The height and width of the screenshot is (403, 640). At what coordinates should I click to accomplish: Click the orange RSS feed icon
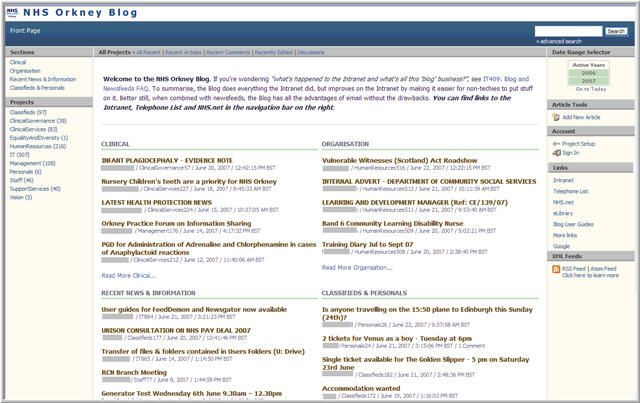555,268
